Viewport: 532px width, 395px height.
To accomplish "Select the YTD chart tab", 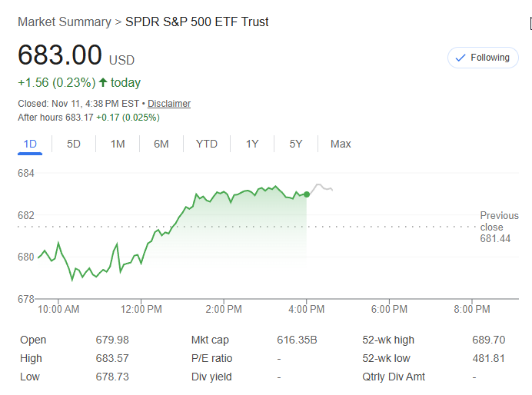I will (206, 144).
